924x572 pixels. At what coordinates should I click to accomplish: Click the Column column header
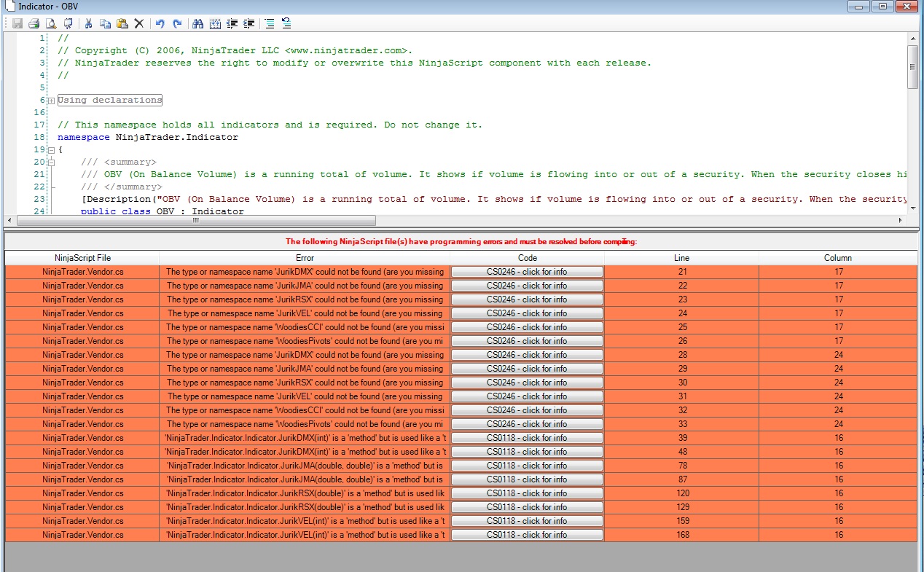(838, 258)
